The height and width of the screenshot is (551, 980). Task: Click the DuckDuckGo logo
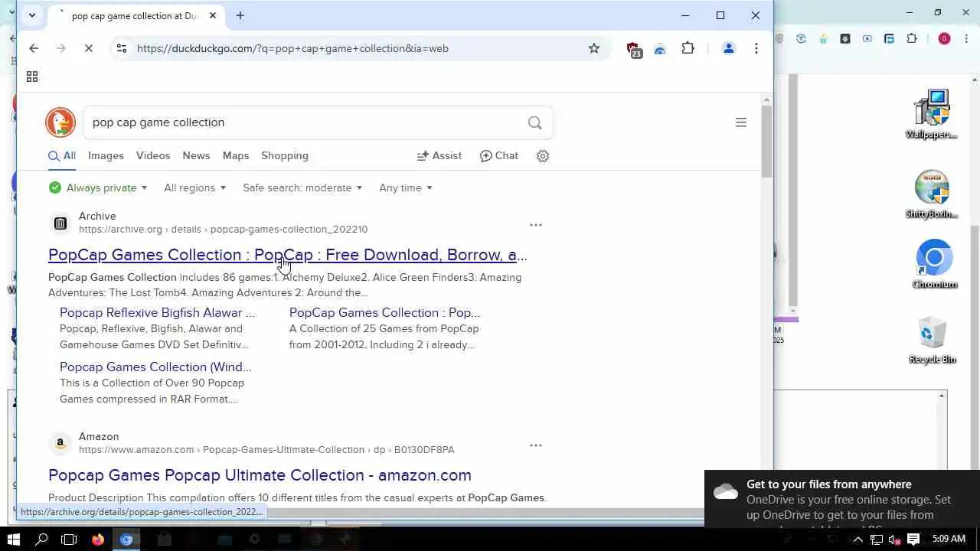click(x=60, y=122)
